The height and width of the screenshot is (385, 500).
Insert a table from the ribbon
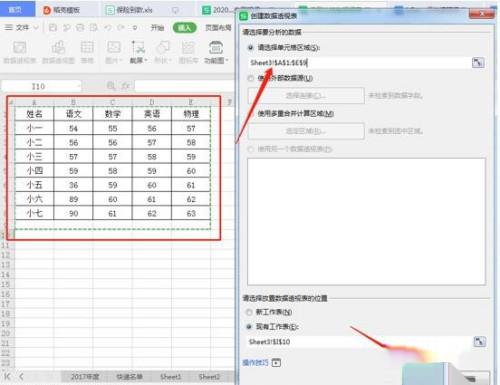(87, 52)
